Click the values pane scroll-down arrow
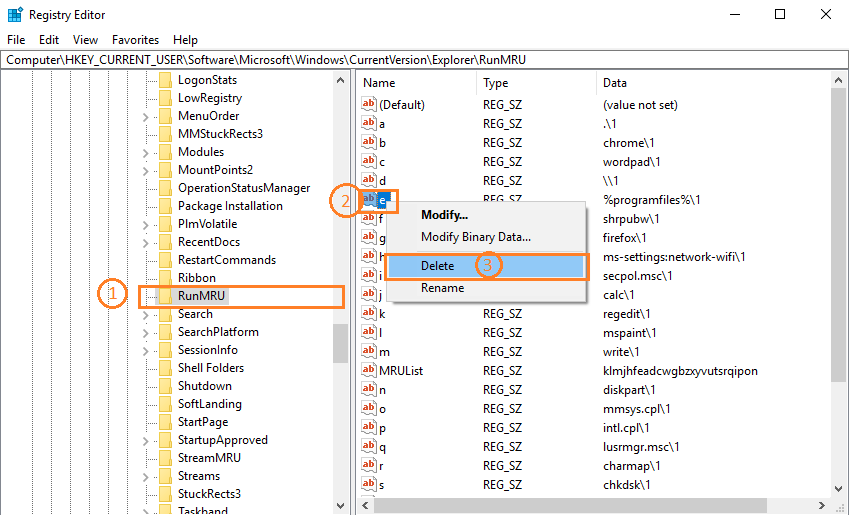This screenshot has height=515, width=849. tap(838, 488)
